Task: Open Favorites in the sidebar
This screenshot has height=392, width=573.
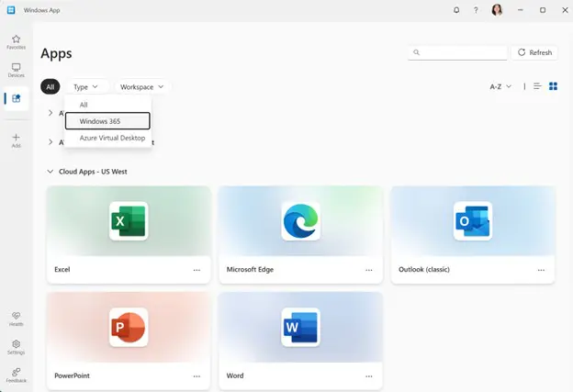Action: coord(16,42)
